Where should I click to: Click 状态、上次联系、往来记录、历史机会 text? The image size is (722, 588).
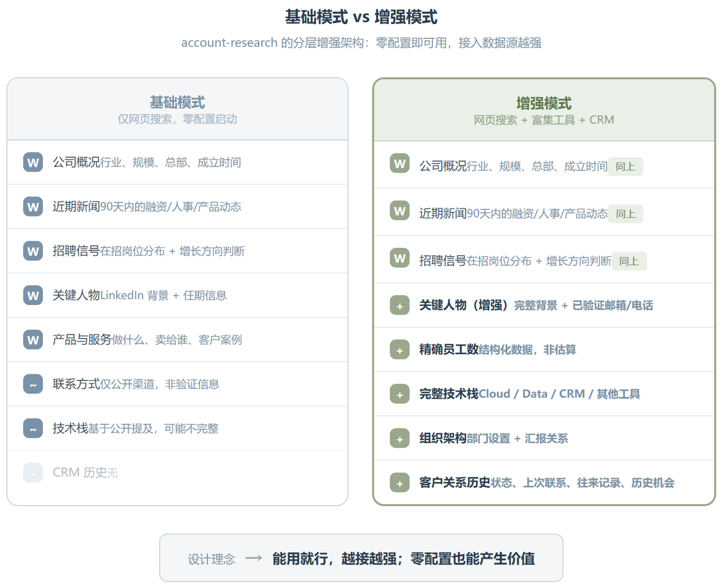[583, 483]
